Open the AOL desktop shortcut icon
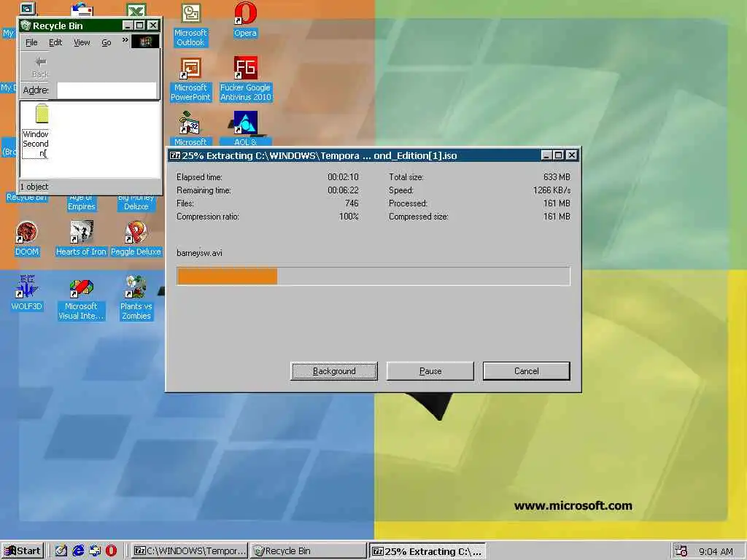This screenshot has height=560, width=747. point(245,122)
